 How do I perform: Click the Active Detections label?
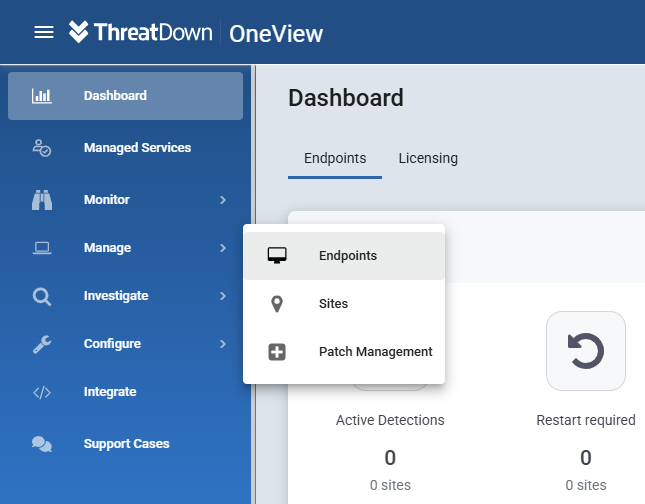[390, 420]
